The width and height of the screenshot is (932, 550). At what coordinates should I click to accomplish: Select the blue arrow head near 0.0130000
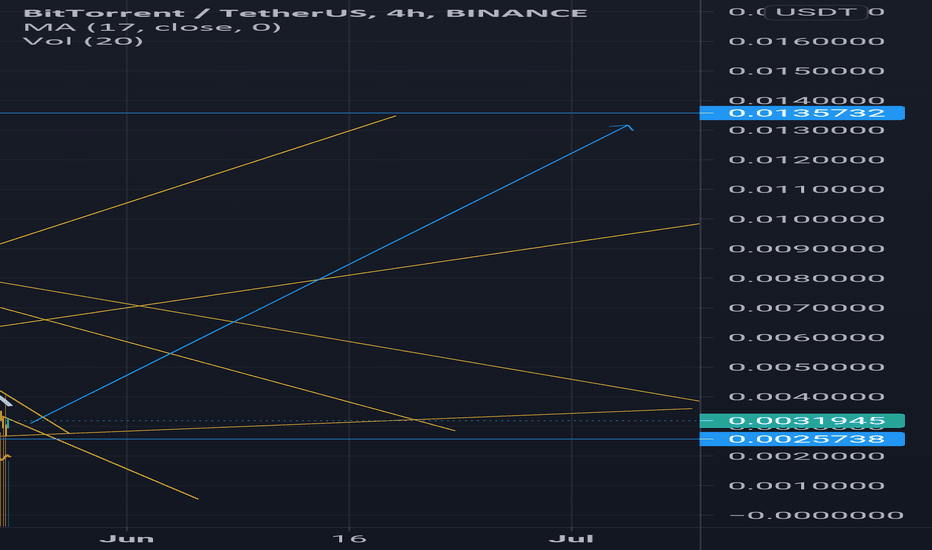624,127
